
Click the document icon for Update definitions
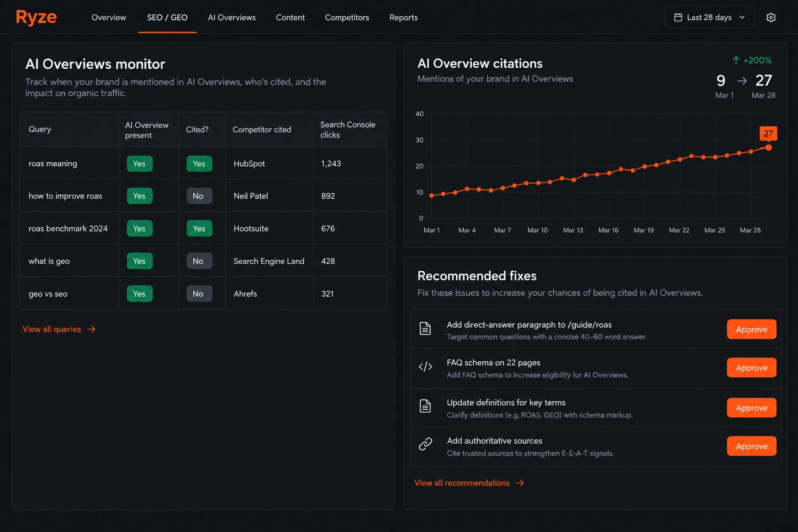pyautogui.click(x=425, y=406)
